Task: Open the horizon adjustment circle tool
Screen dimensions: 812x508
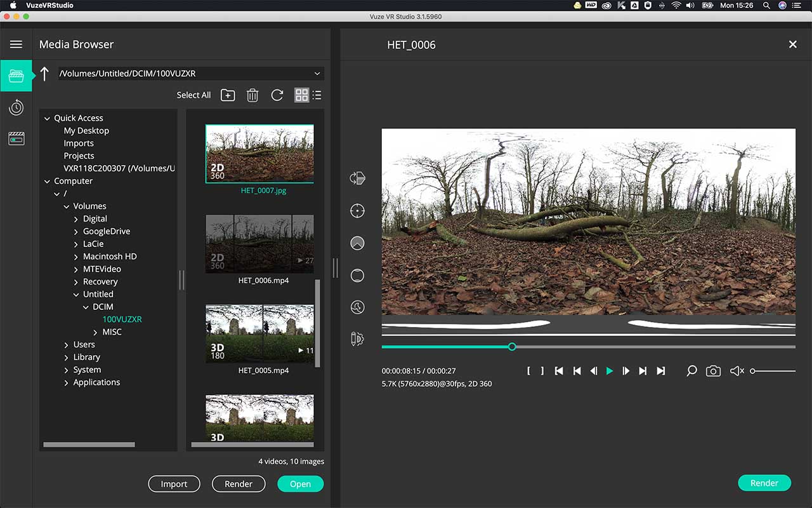Action: (357, 243)
